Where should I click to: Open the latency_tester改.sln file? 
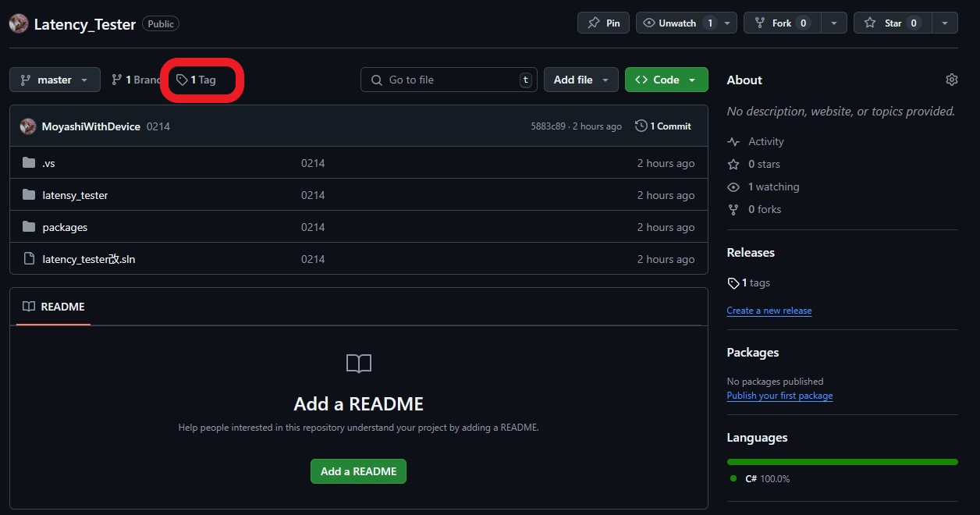[x=89, y=259]
